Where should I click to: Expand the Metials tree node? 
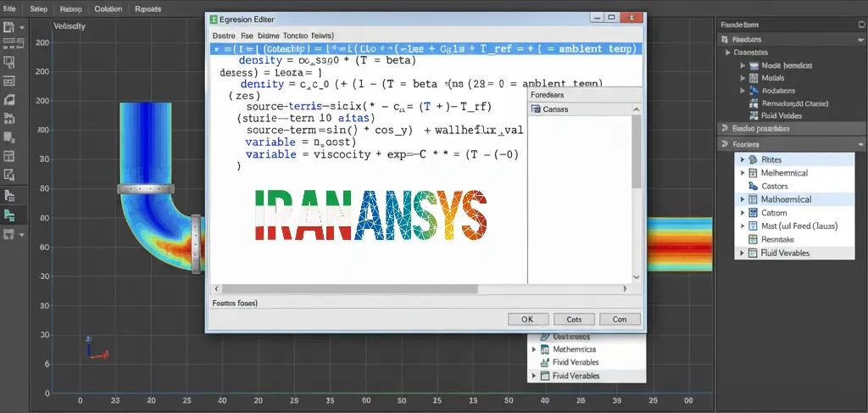click(743, 78)
